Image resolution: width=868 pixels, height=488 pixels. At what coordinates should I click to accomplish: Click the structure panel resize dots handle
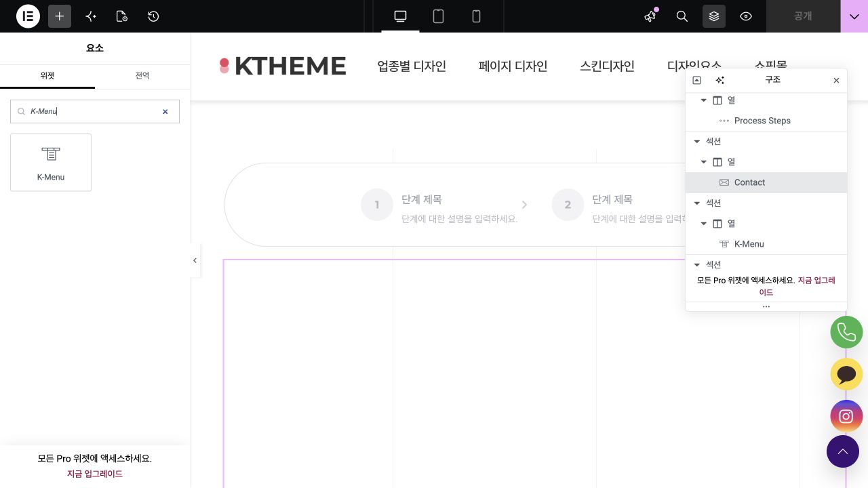766,306
